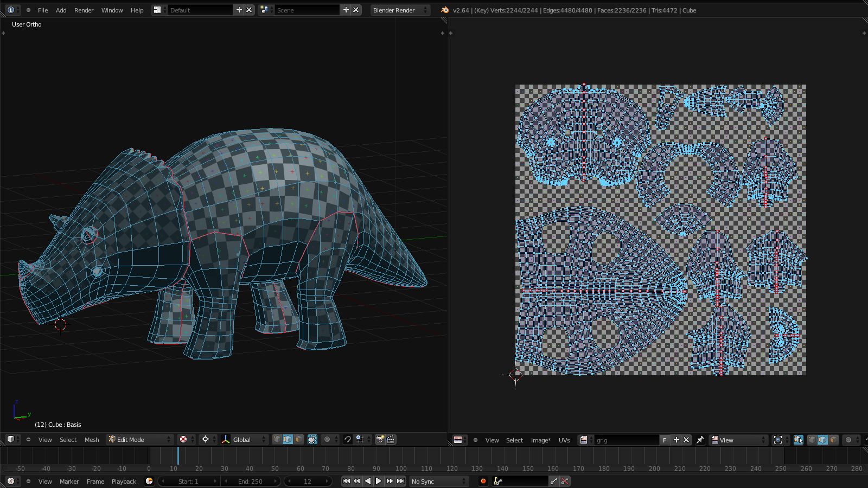Select face select mode in 3D viewport header
868x488 pixels.
point(298,440)
